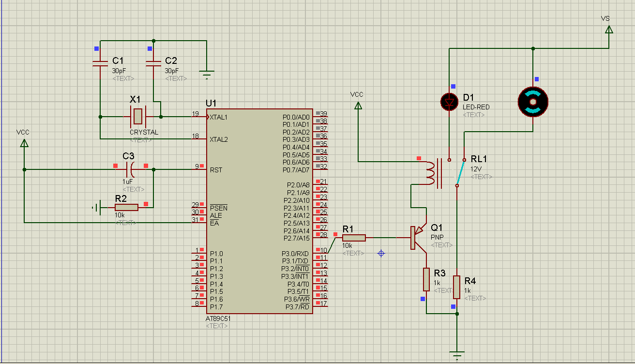This screenshot has height=364, width=635.
Task: Select the crystal X1 component
Action: pyautogui.click(x=138, y=116)
